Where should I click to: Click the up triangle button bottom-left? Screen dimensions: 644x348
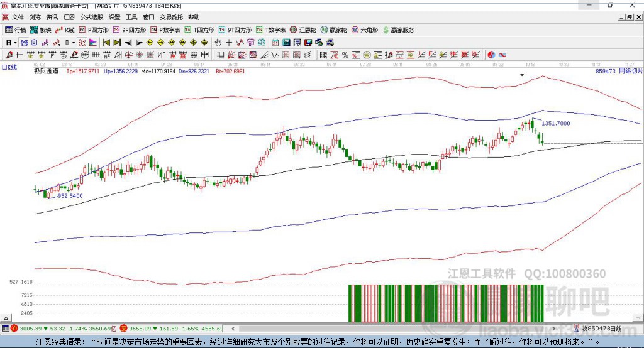coord(6,318)
